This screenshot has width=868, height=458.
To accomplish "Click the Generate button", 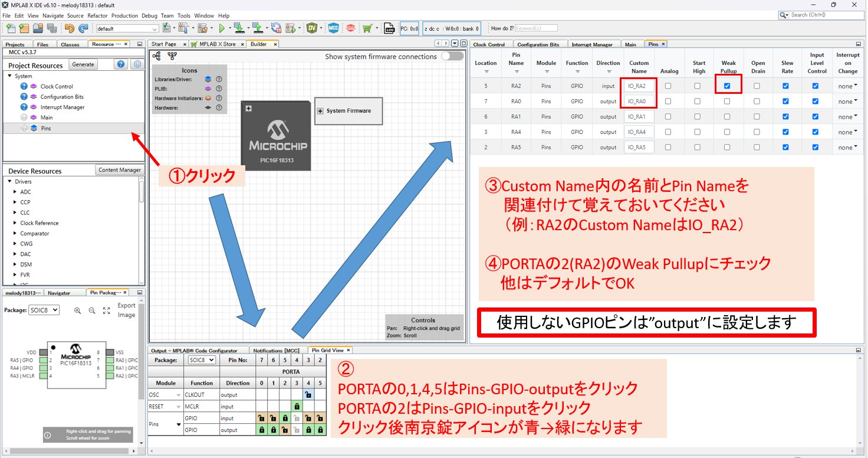I will (83, 65).
